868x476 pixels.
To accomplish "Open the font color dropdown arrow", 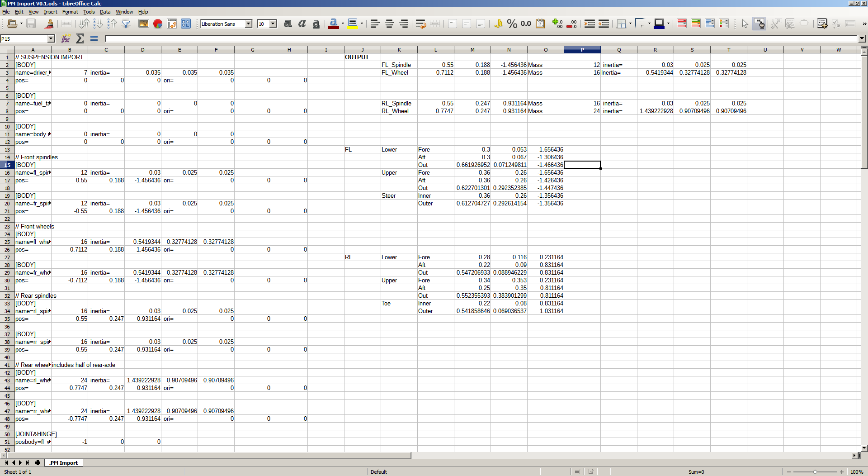I will 343,24.
